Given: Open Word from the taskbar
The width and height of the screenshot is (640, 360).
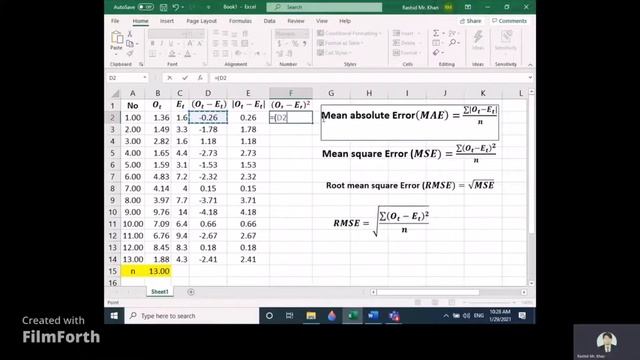Looking at the screenshot, I should click(x=373, y=316).
